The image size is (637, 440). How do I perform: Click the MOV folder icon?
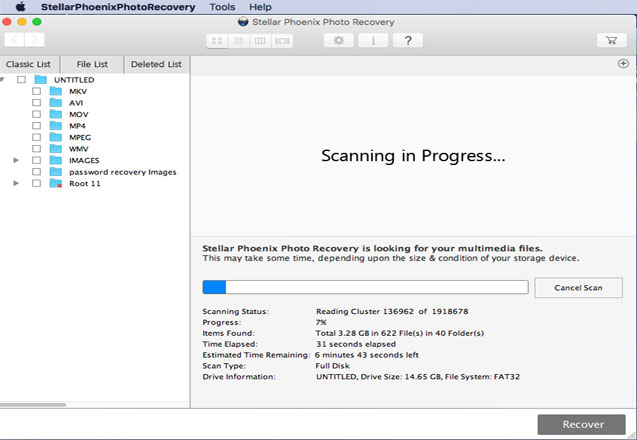56,114
